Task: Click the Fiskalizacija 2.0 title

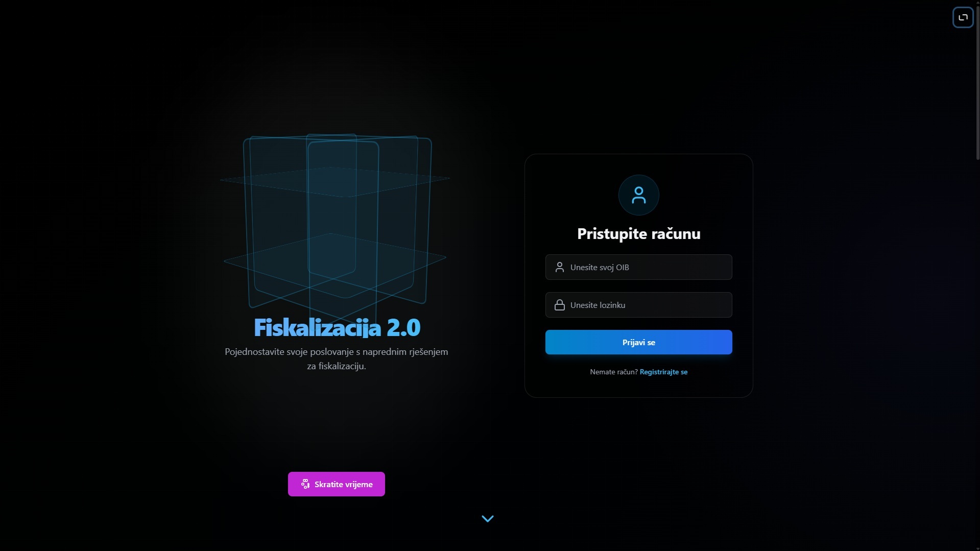Action: 337,328
